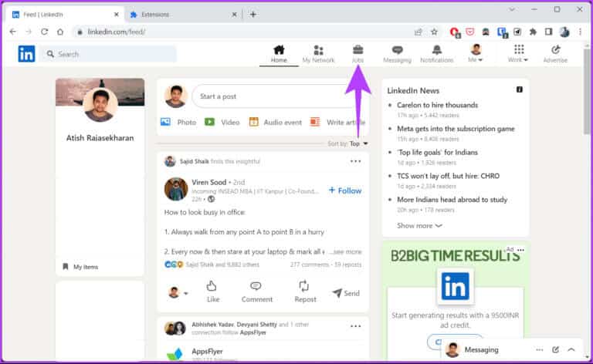Open Chrome profile avatar
The width and height of the screenshot is (593, 364).
pos(564,32)
